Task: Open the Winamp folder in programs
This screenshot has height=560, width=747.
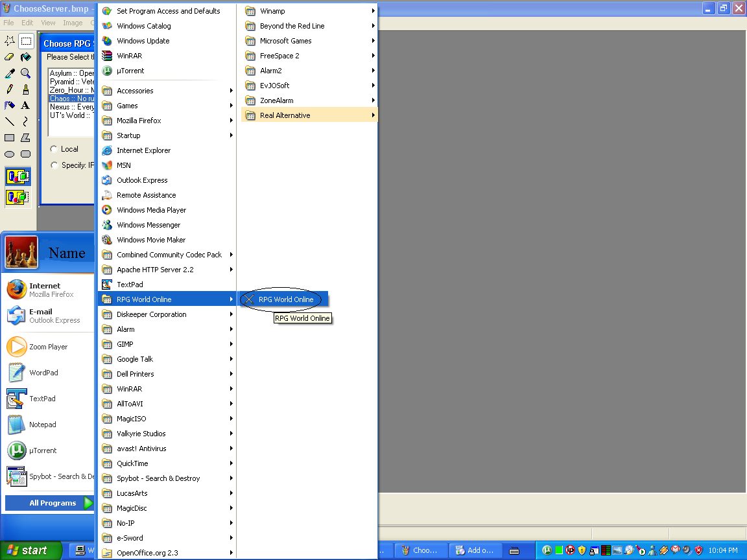Action: pyautogui.click(x=310, y=11)
